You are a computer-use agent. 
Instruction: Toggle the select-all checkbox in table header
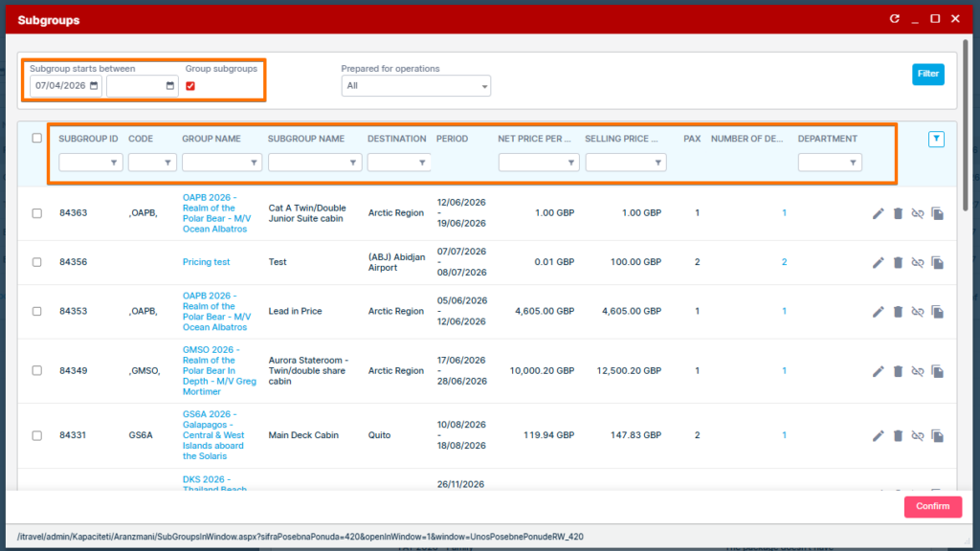[x=37, y=139]
